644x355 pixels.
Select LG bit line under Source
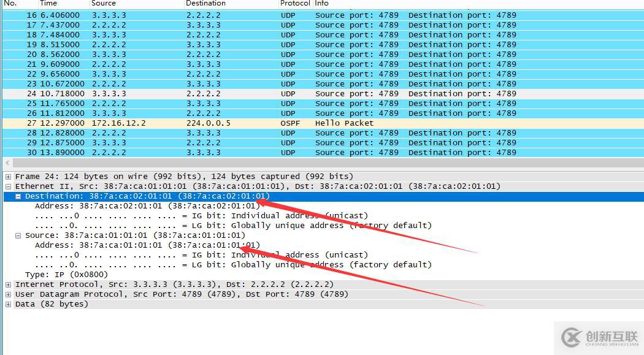233,265
